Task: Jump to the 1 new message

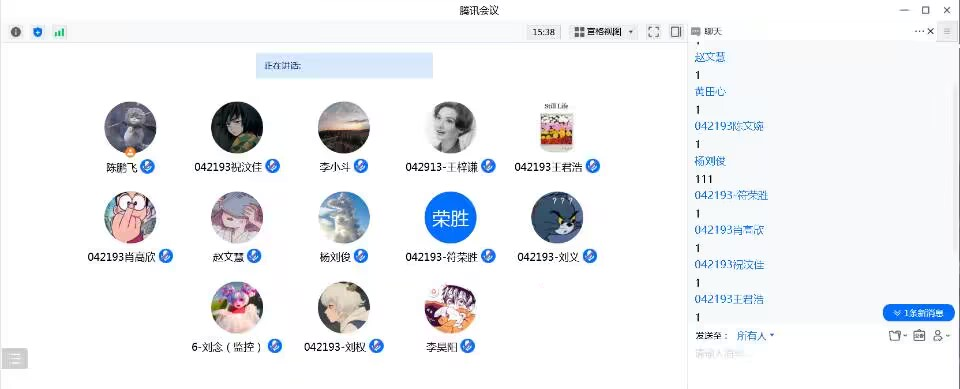Action: point(918,312)
